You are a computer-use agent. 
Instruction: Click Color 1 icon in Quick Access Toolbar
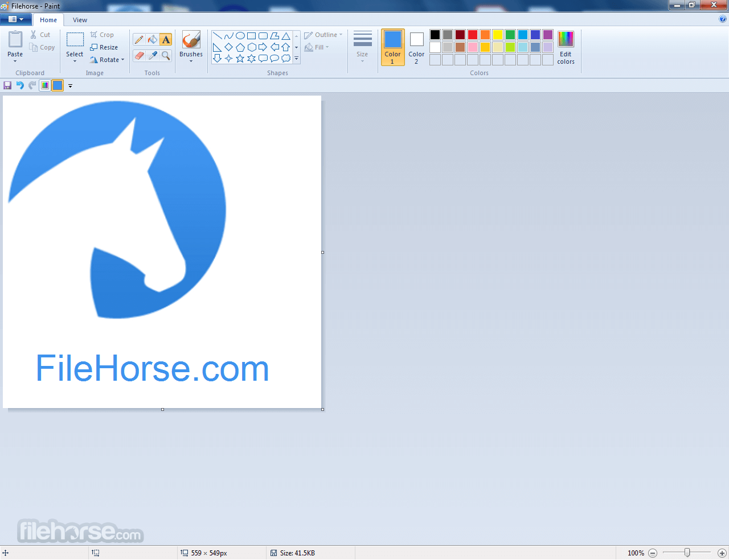pyautogui.click(x=58, y=85)
